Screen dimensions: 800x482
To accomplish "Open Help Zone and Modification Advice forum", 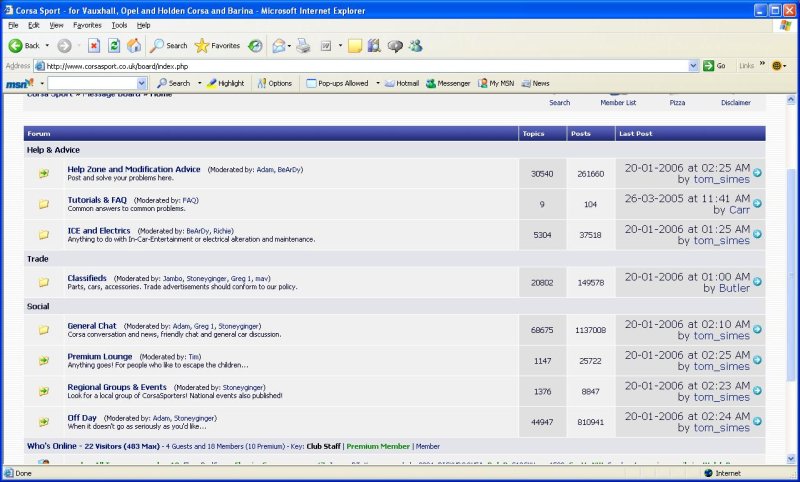I will coord(134,169).
